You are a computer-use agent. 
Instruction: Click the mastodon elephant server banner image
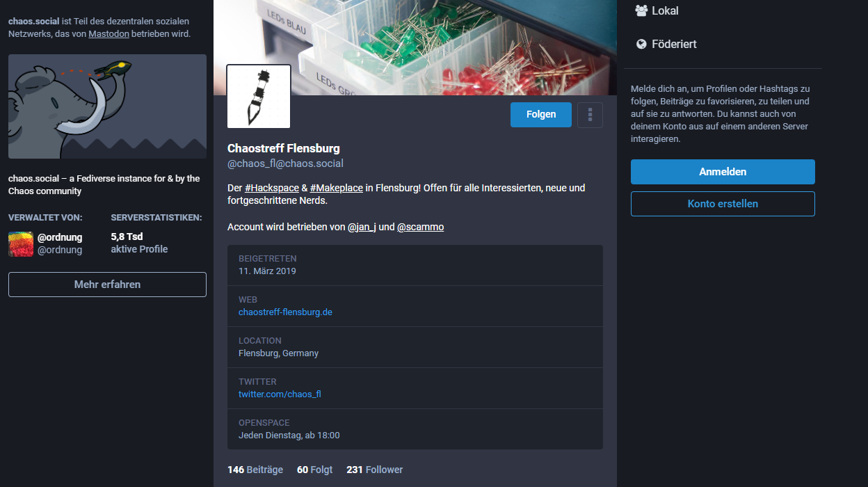107,106
